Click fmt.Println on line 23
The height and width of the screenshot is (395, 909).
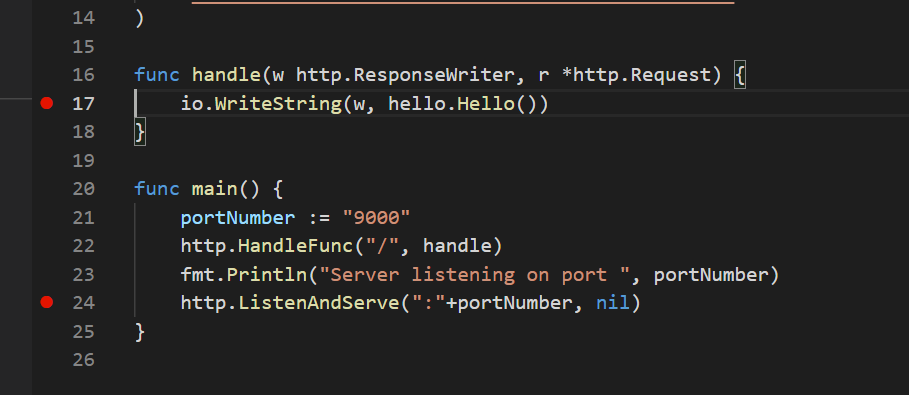point(243,274)
